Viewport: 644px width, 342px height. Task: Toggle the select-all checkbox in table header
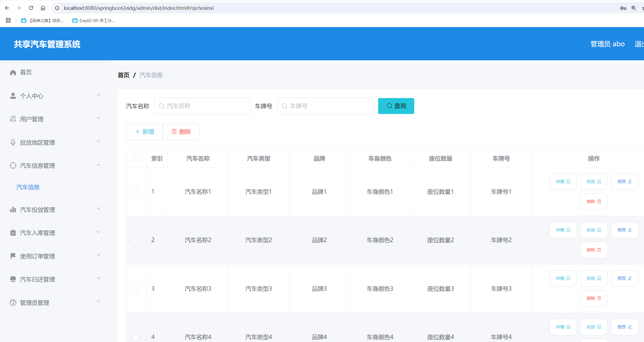(137, 159)
